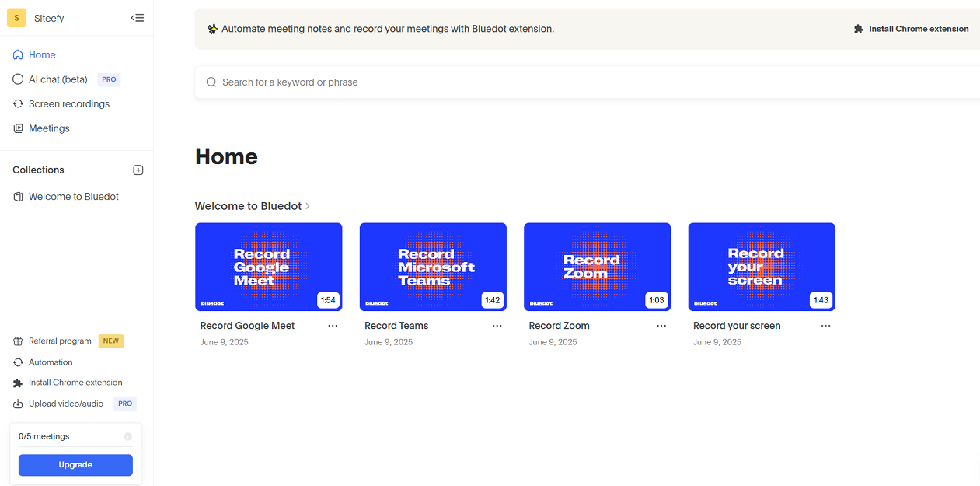Open Screen recordings section

pyautogui.click(x=68, y=104)
